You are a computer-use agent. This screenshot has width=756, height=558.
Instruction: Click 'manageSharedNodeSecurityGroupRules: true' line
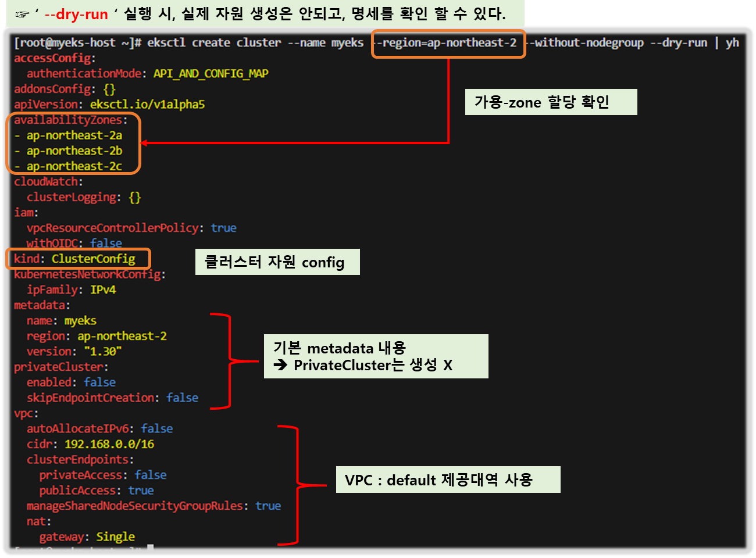coord(154,506)
